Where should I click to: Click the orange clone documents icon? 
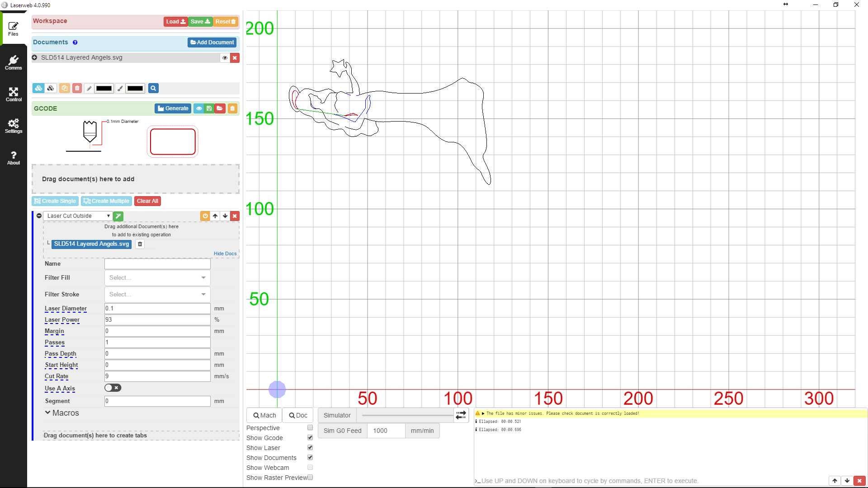tap(65, 88)
